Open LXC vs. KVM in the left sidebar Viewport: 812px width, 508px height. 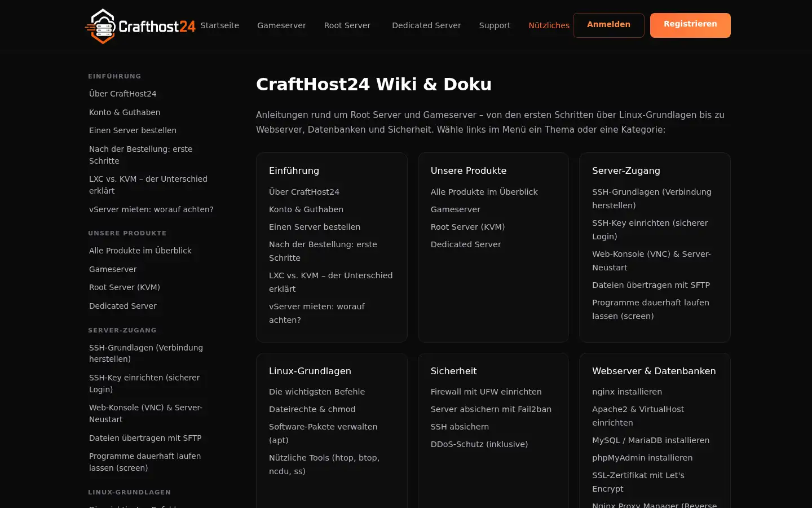pyautogui.click(x=148, y=185)
